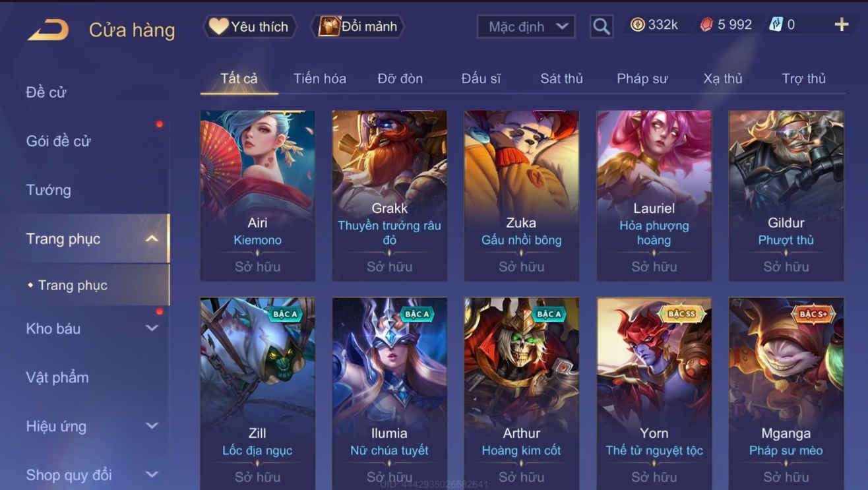The height and width of the screenshot is (490, 868).
Task: Click the back arrow icon
Action: tap(47, 30)
